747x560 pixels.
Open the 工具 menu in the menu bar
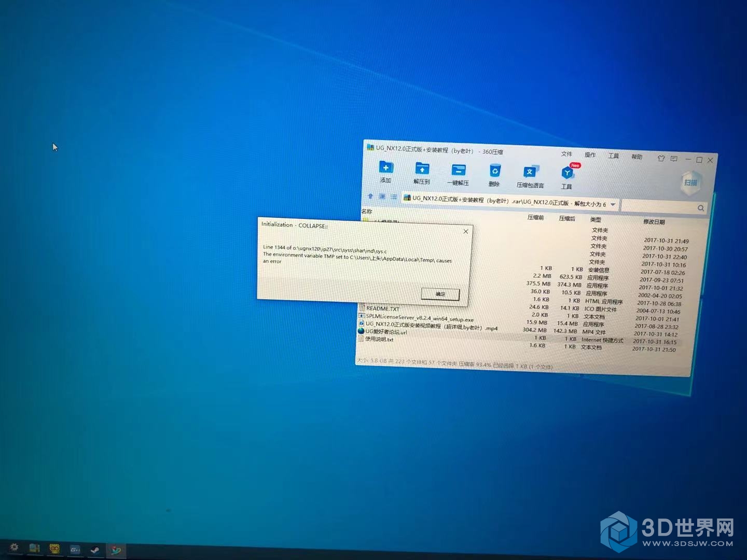(x=614, y=156)
